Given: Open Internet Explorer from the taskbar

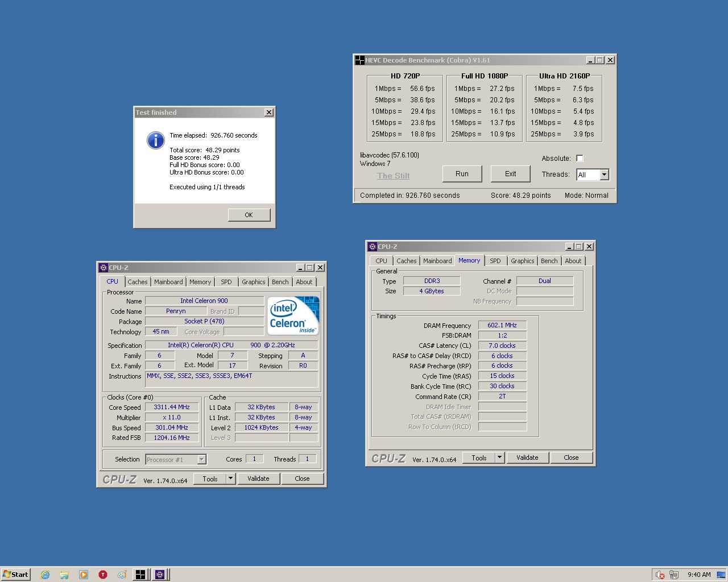Looking at the screenshot, I should click(45, 575).
